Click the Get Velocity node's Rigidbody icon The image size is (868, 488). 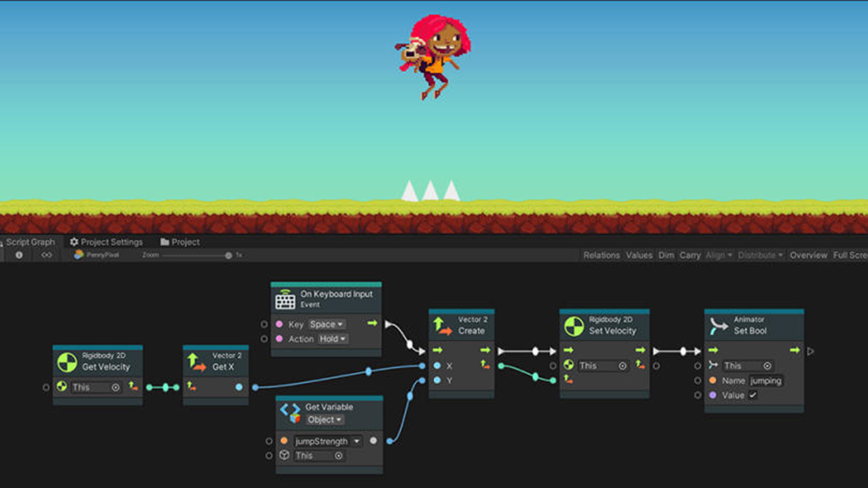[67, 362]
